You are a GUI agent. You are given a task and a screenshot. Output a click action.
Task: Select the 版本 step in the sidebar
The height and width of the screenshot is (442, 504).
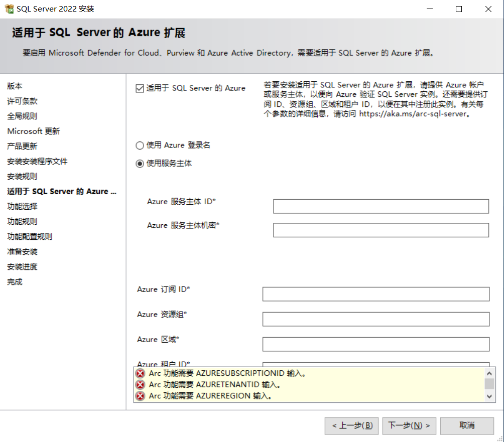pyautogui.click(x=15, y=86)
